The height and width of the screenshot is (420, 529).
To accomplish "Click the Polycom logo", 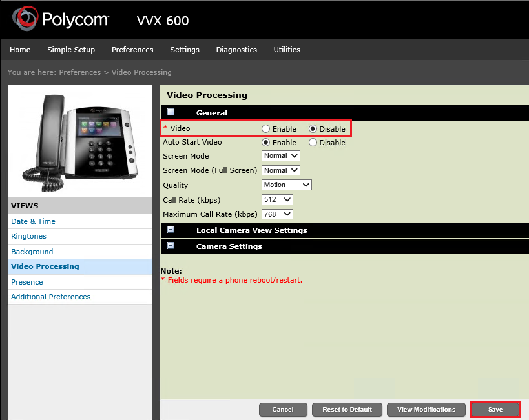I will tap(61, 19).
